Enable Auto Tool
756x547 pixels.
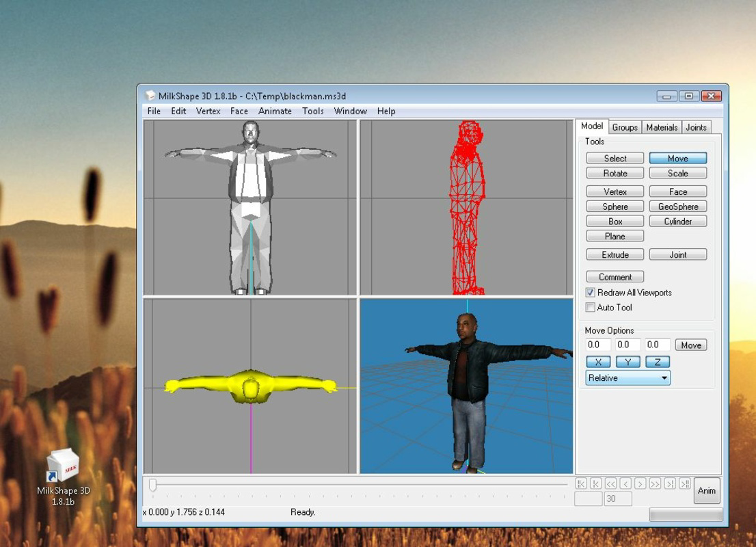[590, 307]
